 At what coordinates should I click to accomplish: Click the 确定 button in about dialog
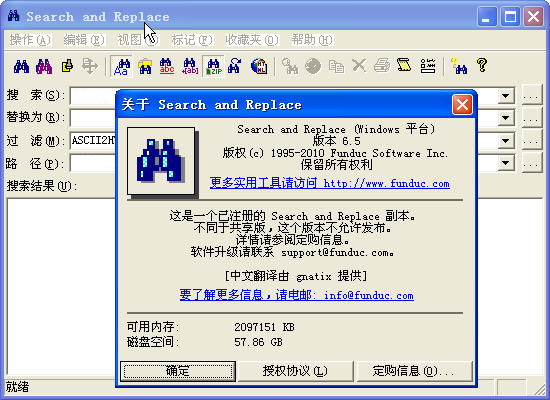[x=178, y=371]
